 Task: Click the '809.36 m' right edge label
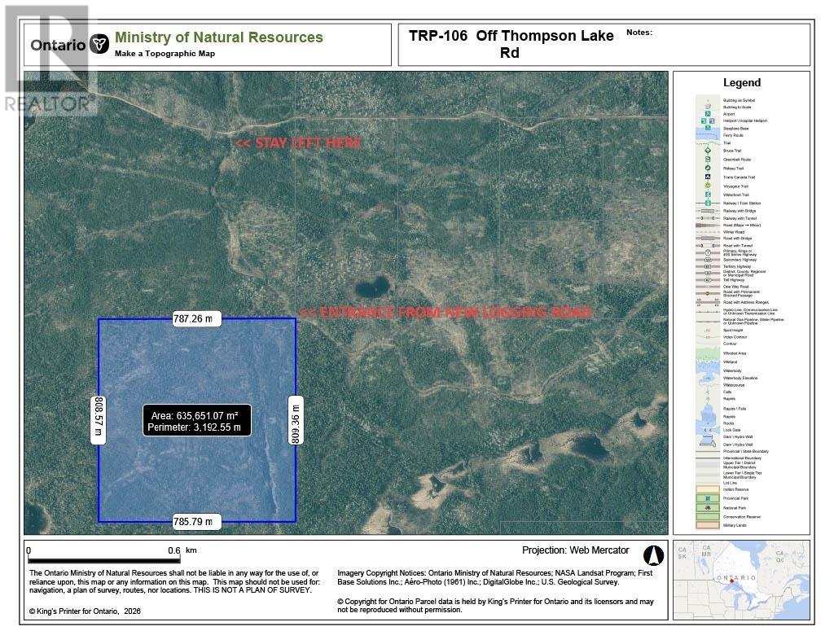coord(296,419)
